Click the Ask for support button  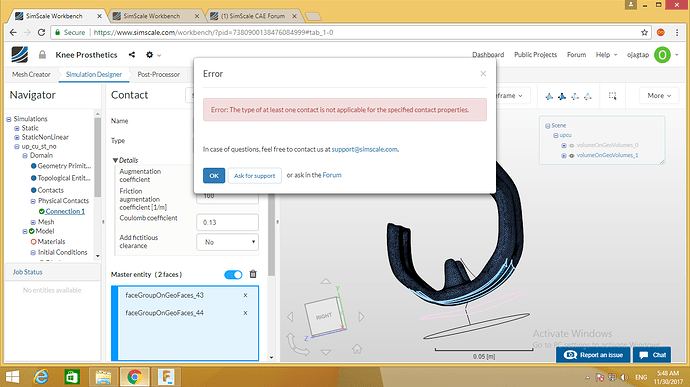pyautogui.click(x=254, y=175)
